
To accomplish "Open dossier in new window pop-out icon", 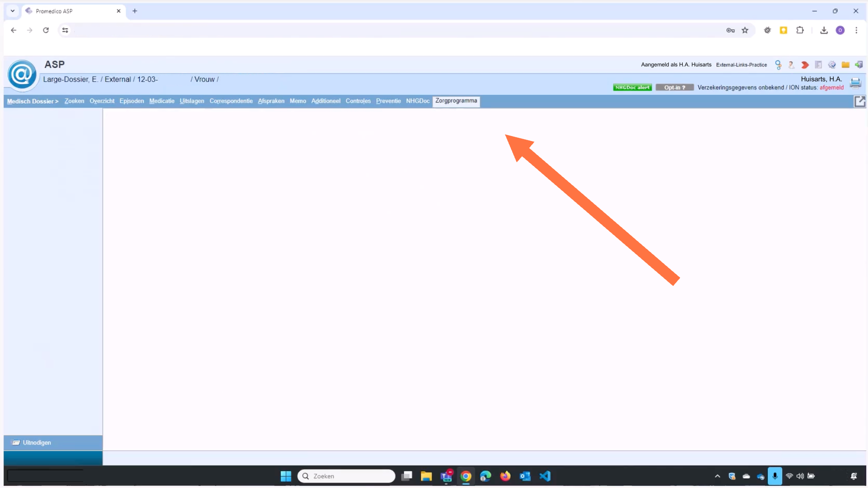I will click(859, 101).
